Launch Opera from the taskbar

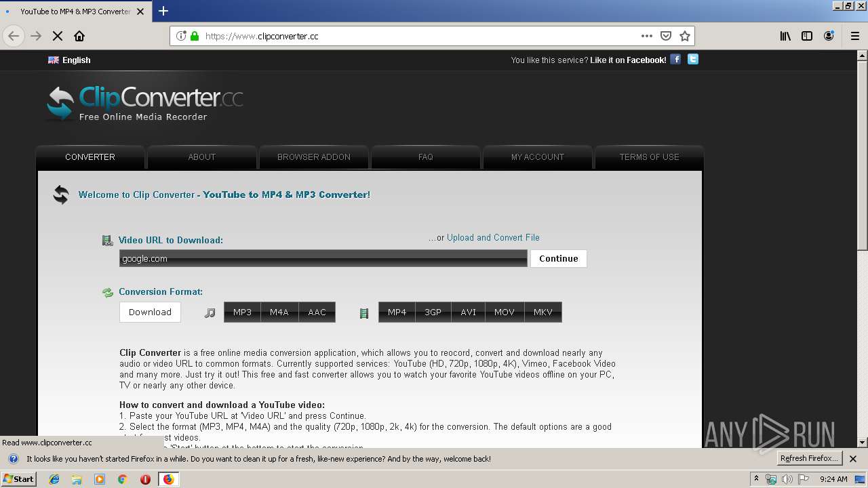click(145, 479)
